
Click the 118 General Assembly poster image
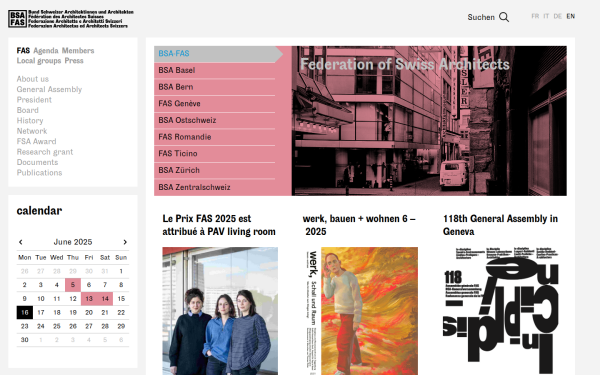pyautogui.click(x=501, y=311)
